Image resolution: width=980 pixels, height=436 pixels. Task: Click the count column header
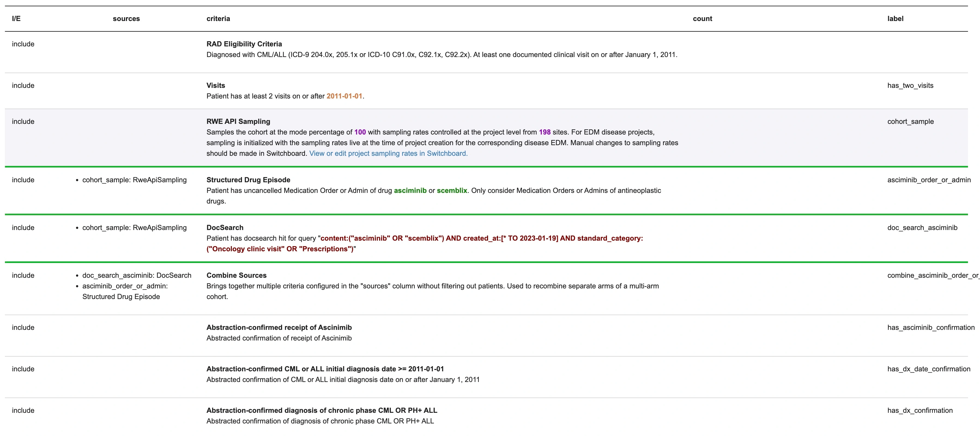pos(702,19)
